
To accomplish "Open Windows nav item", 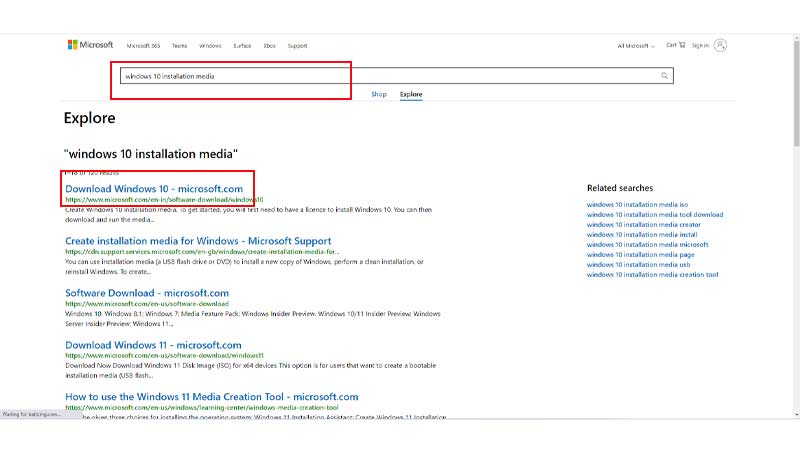I will pos(210,46).
